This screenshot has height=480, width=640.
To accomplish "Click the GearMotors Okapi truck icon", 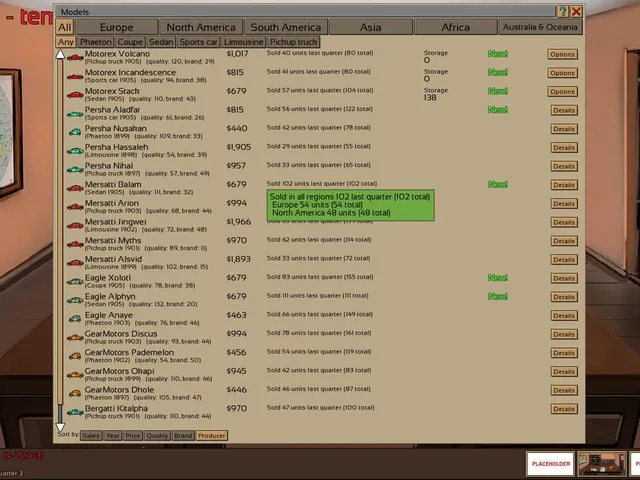I will 75,376.
